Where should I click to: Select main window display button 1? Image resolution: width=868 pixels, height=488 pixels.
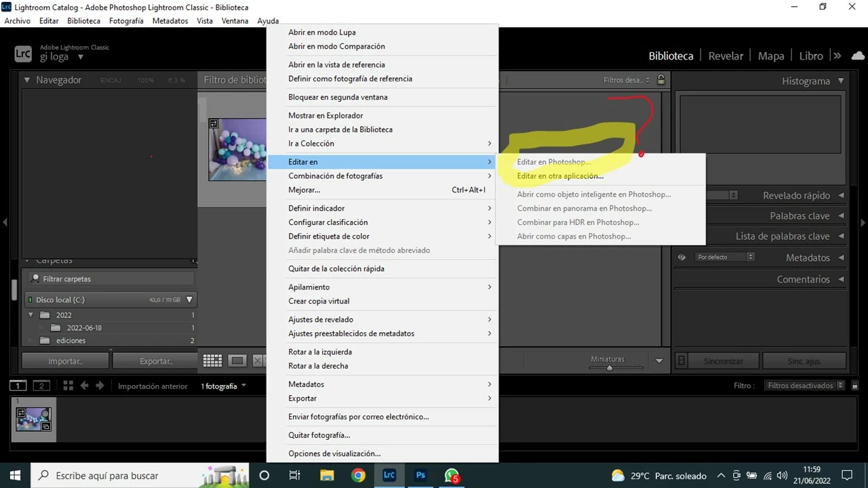coord(18,386)
